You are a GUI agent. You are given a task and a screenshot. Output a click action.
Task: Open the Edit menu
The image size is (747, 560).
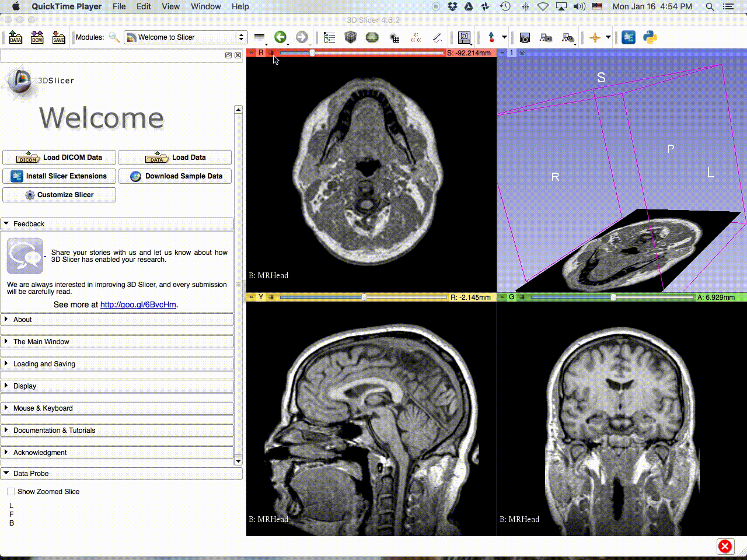[x=144, y=6]
